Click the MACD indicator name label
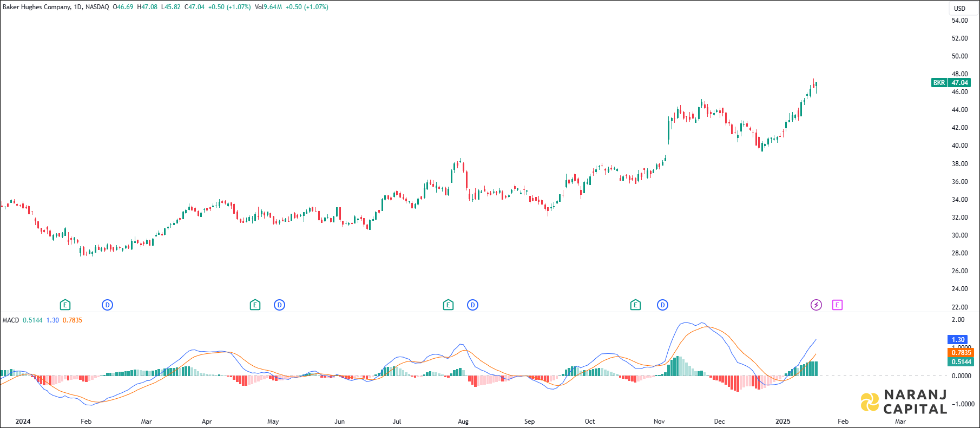 coord(11,320)
